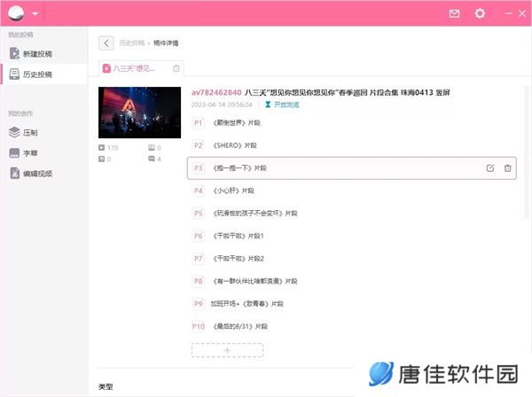
Task: Select part P3 《抱一抱一下》 片段
Action: coord(351,168)
